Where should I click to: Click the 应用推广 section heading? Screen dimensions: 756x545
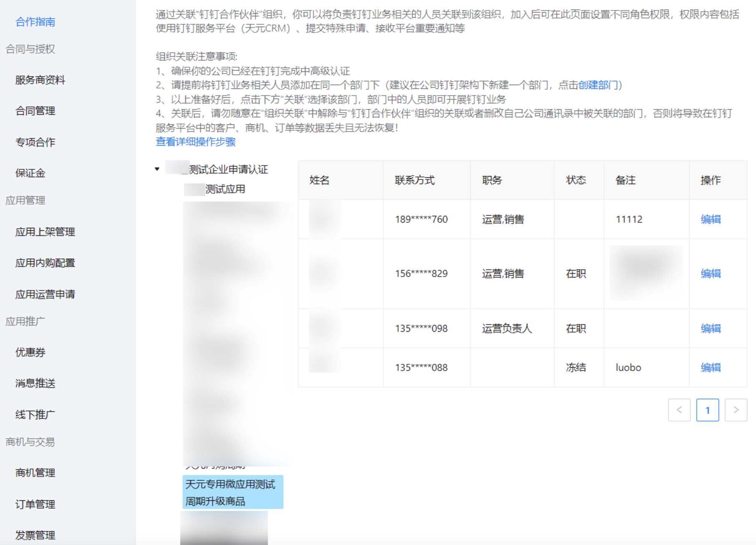[25, 321]
